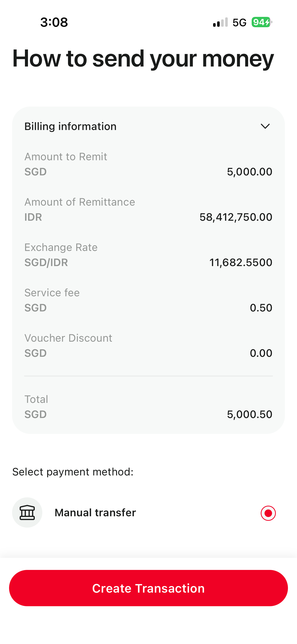The image size is (297, 644).
Task: Tap the Billing information header text
Action: pyautogui.click(x=71, y=126)
